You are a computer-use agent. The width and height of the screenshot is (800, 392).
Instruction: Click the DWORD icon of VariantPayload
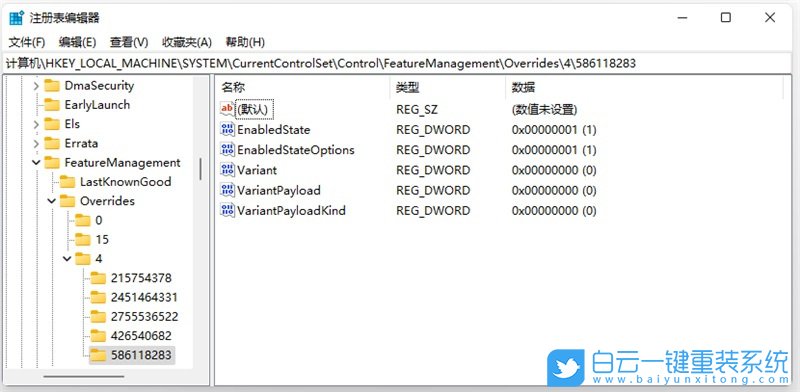tap(227, 190)
